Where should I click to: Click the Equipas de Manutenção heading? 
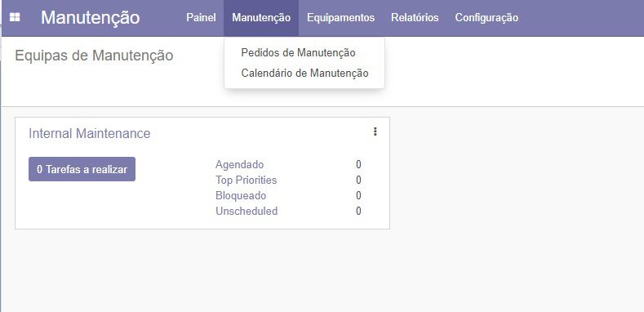point(94,55)
